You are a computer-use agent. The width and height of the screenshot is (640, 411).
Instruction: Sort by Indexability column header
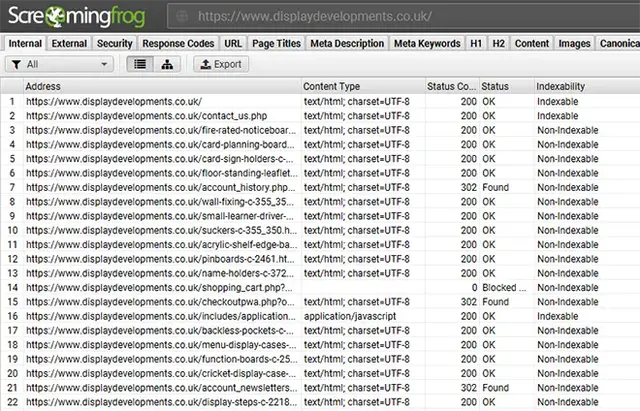[587, 87]
